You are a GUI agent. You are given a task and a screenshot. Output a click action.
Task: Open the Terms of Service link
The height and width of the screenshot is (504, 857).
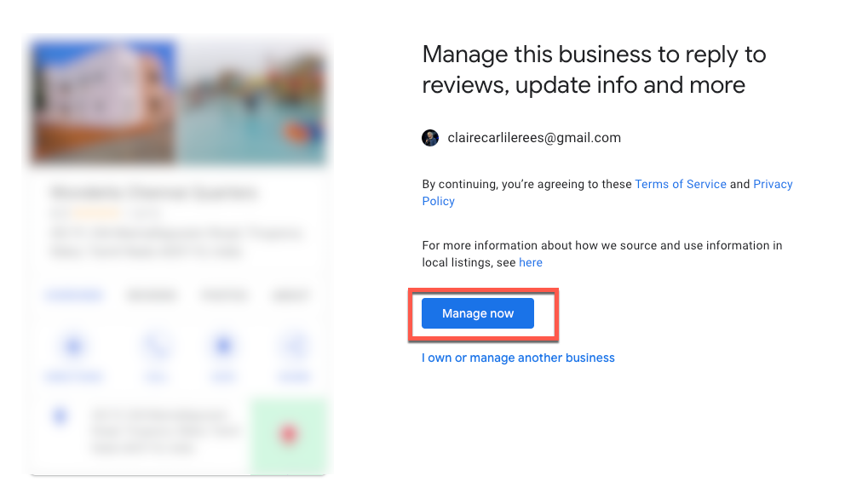681,184
